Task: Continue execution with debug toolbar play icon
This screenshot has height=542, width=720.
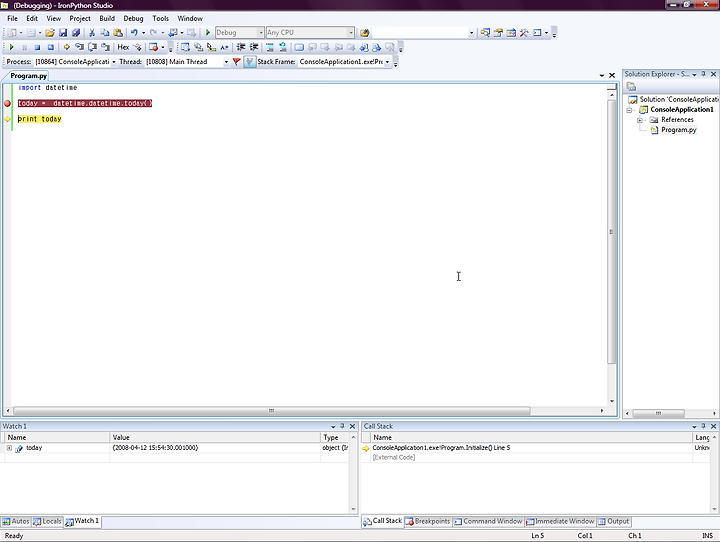Action: pyautogui.click(x=11, y=47)
